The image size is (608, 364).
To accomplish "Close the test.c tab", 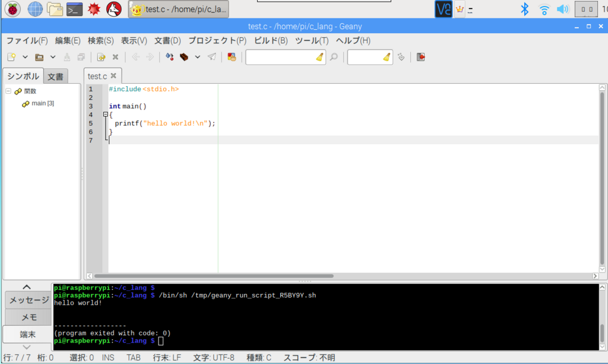I will tap(113, 76).
